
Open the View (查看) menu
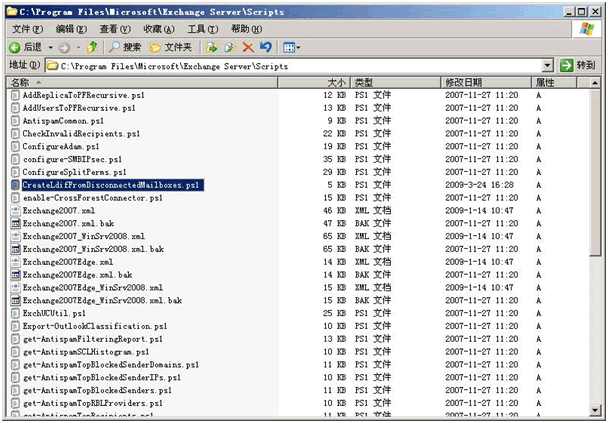(115, 29)
